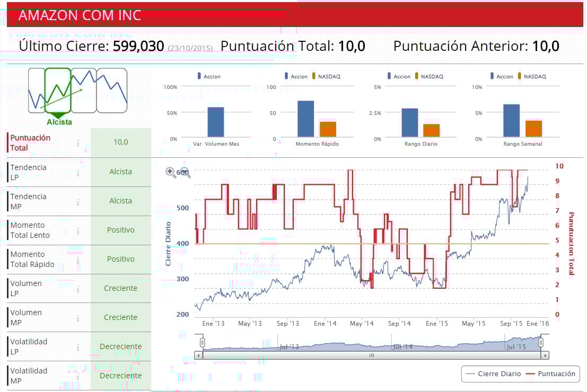Click the Ene '13 label on the time axis
The width and height of the screenshot is (587, 392).
tap(213, 324)
